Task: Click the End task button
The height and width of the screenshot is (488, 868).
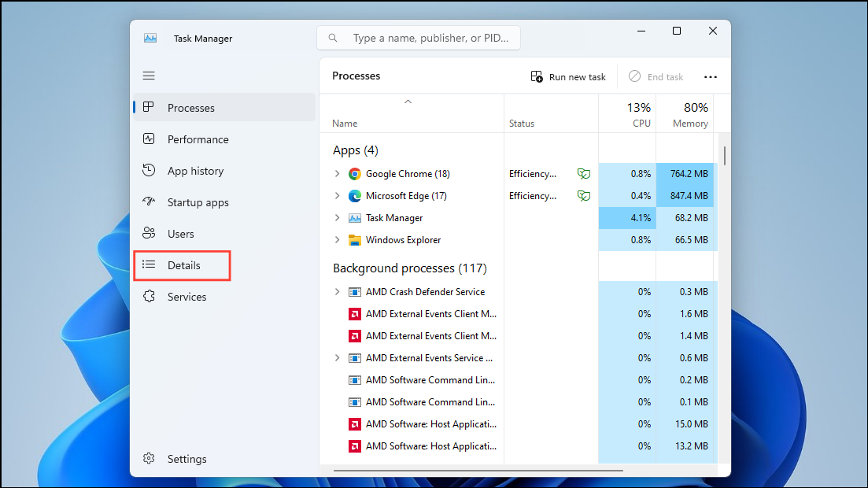Action: [x=656, y=76]
